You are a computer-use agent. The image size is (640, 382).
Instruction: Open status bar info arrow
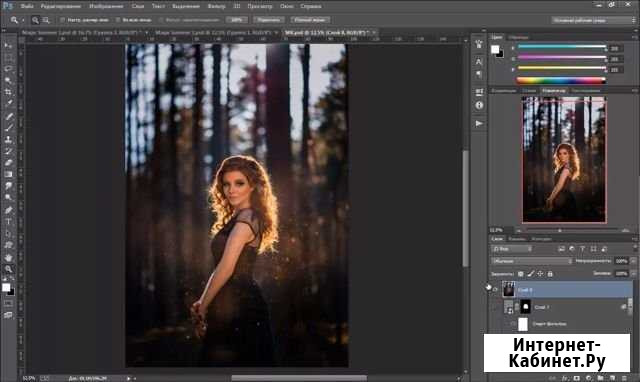pyautogui.click(x=129, y=378)
